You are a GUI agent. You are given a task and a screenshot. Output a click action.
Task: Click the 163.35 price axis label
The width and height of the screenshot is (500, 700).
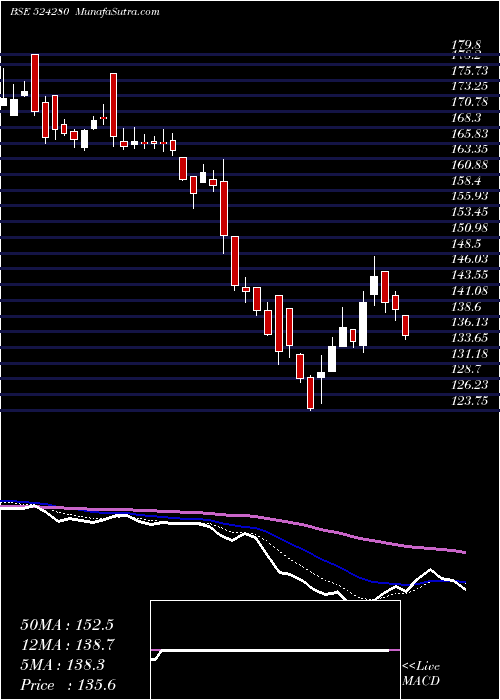coord(470,149)
